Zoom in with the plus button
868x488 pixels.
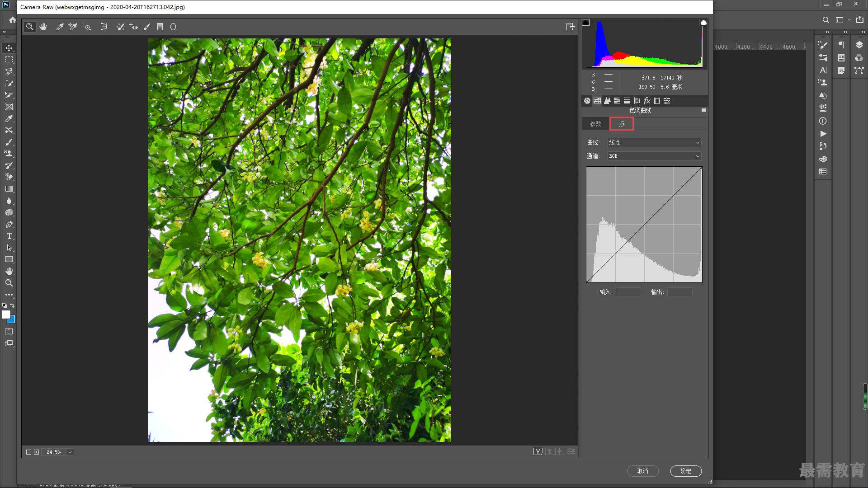point(36,452)
